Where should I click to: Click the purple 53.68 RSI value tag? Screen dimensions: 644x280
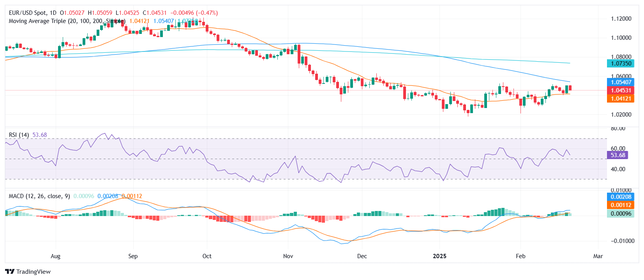618,155
